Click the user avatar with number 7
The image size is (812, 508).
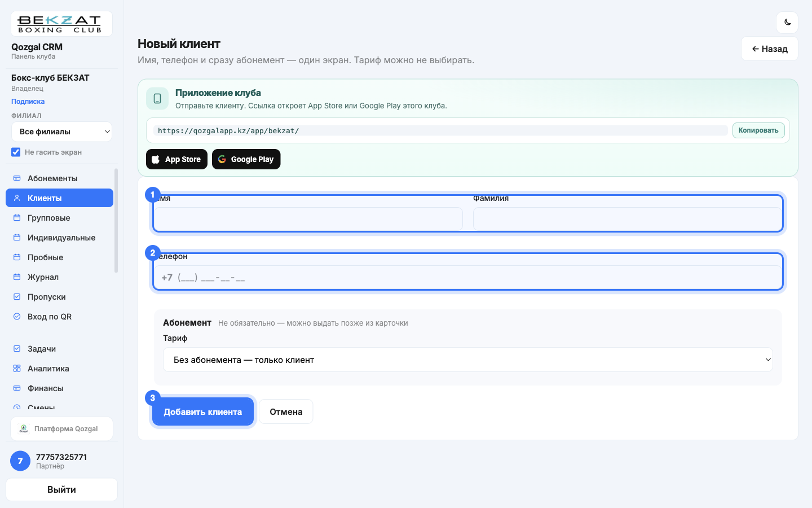[20, 461]
